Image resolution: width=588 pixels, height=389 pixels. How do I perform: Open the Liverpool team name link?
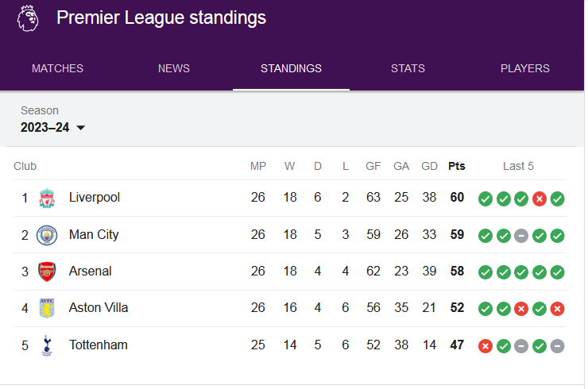[95, 197]
